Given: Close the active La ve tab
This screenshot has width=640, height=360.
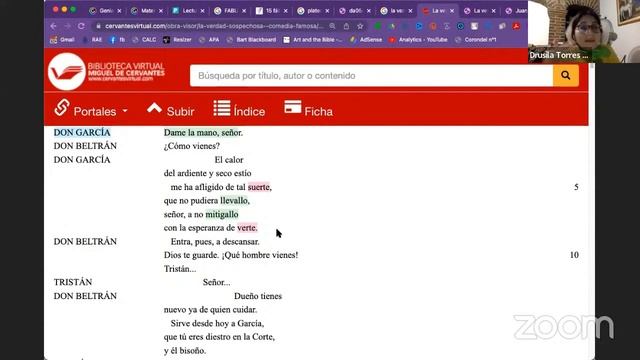Looking at the screenshot, I should click(x=452, y=11).
